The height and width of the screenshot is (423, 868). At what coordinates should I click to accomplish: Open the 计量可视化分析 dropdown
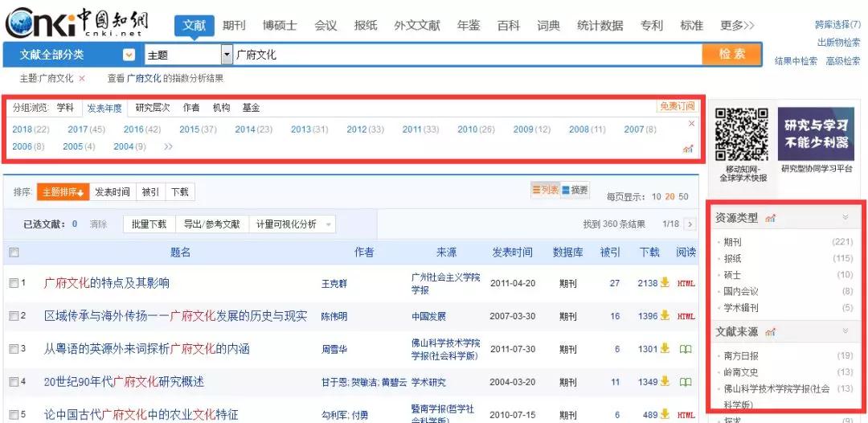coord(330,224)
